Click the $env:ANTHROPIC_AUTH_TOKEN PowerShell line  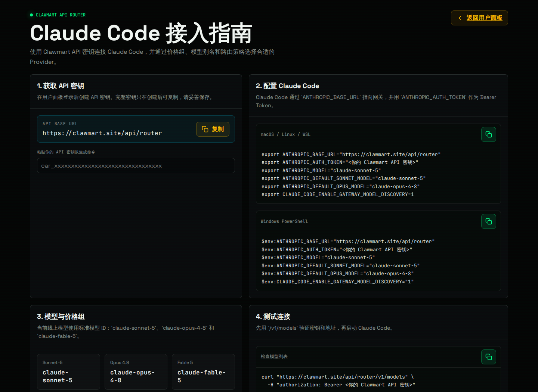pyautogui.click(x=337, y=249)
